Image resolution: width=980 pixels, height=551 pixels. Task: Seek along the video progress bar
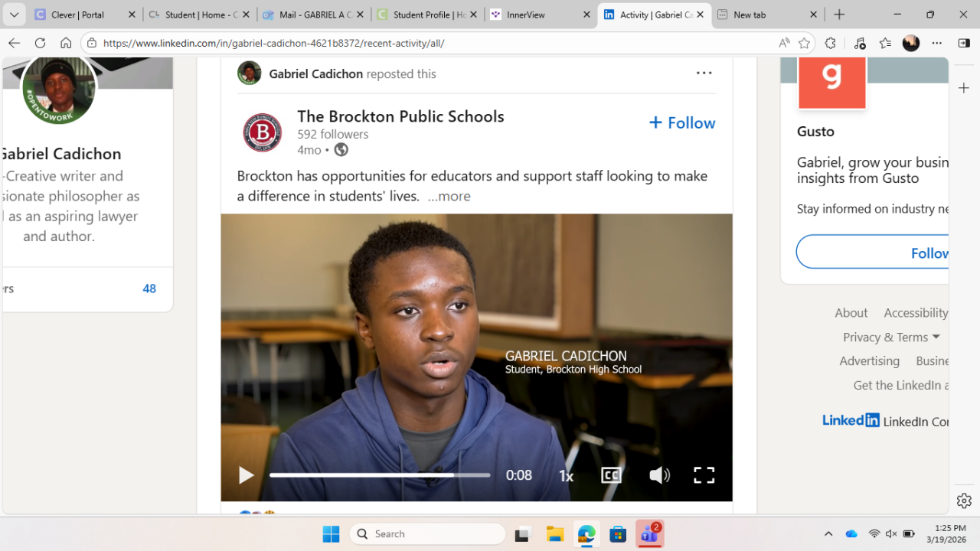[x=380, y=475]
